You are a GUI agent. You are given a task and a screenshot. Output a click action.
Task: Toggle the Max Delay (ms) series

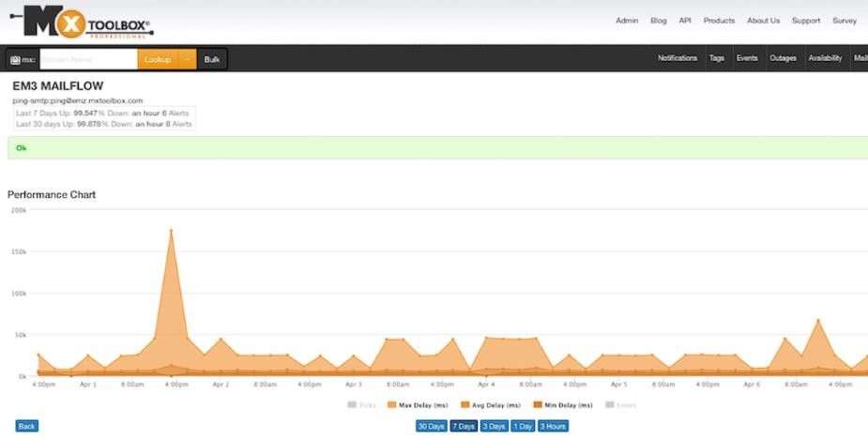[418, 405]
